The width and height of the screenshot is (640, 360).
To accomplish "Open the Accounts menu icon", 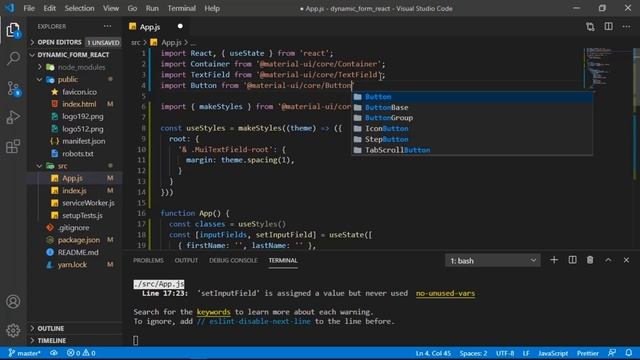I will pos(13,302).
